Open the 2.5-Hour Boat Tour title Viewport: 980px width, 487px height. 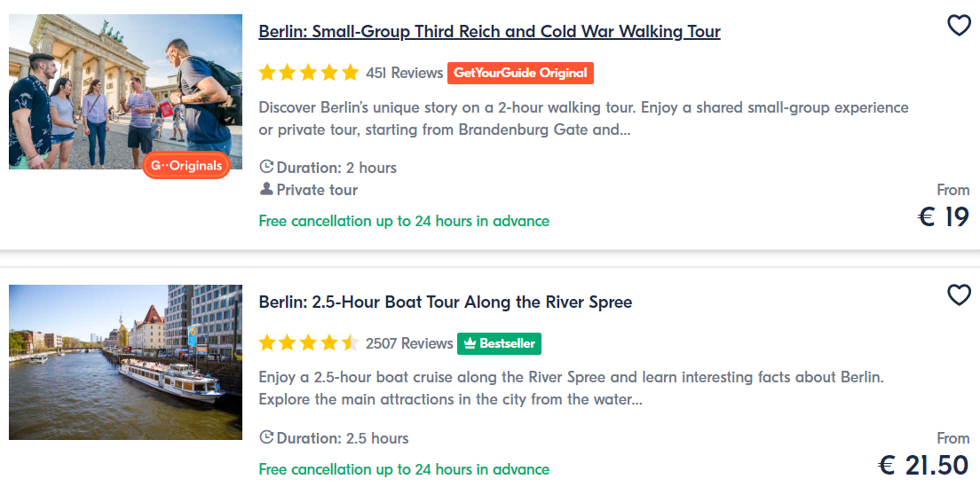pos(446,302)
